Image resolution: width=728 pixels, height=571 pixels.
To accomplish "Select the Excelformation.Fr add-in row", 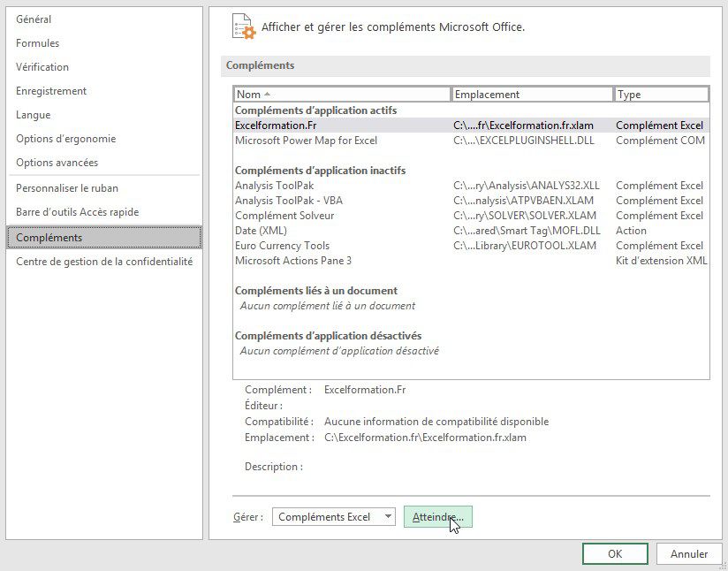I will (x=471, y=126).
